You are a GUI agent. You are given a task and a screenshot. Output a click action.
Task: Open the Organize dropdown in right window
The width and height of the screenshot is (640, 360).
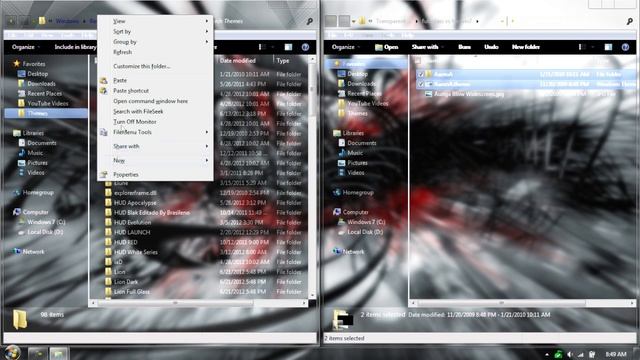346,47
